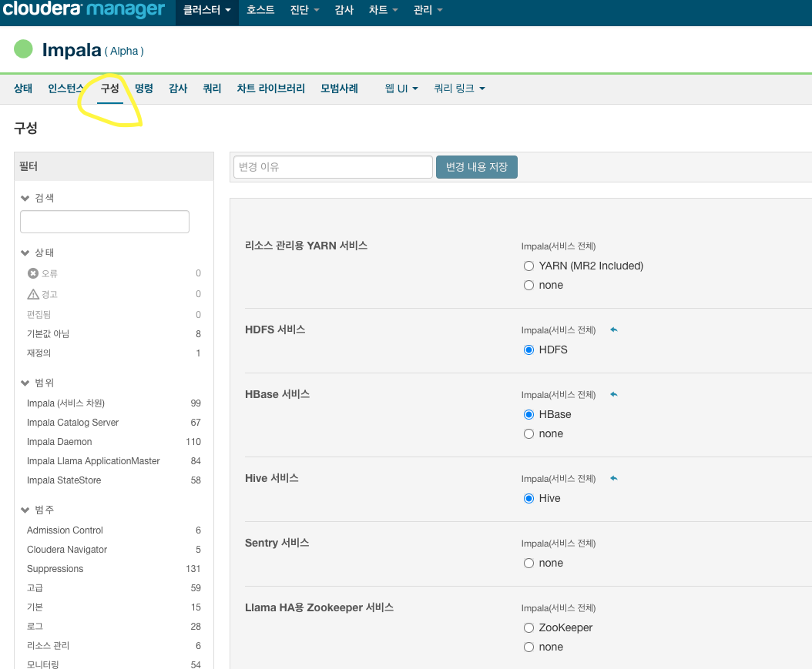Revert Hive 서비스 setting using its arrow icon

click(x=614, y=478)
